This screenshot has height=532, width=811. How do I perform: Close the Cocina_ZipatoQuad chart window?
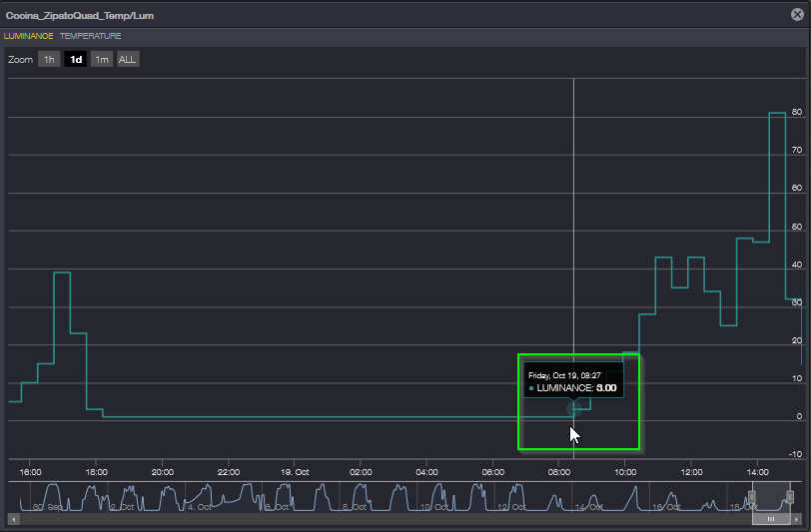(797, 15)
